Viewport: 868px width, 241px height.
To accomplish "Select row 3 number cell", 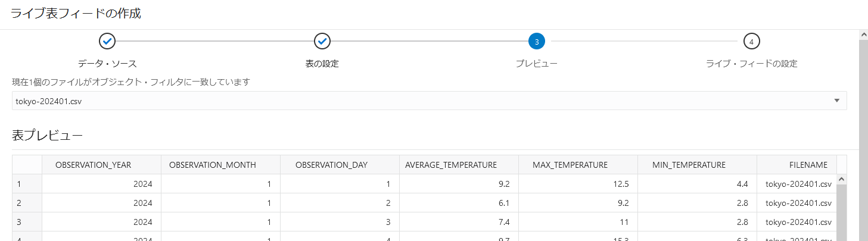I will pos(27,222).
